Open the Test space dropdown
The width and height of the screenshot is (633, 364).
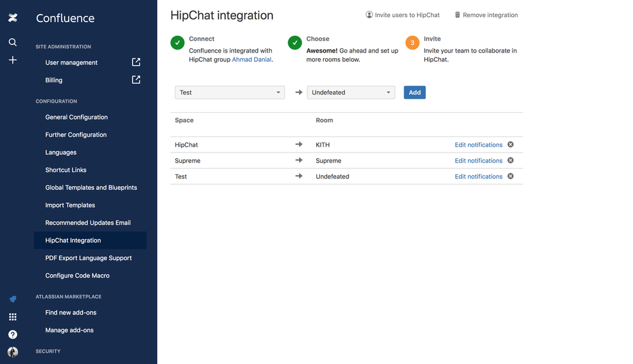tap(230, 92)
